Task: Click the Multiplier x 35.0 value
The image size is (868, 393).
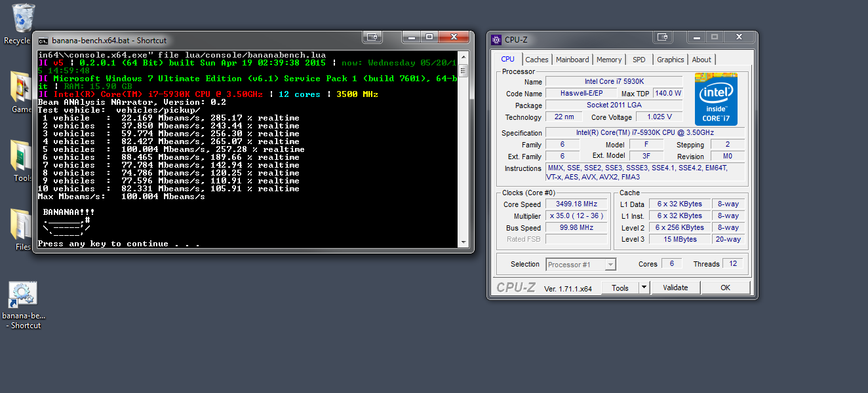Action: point(576,216)
